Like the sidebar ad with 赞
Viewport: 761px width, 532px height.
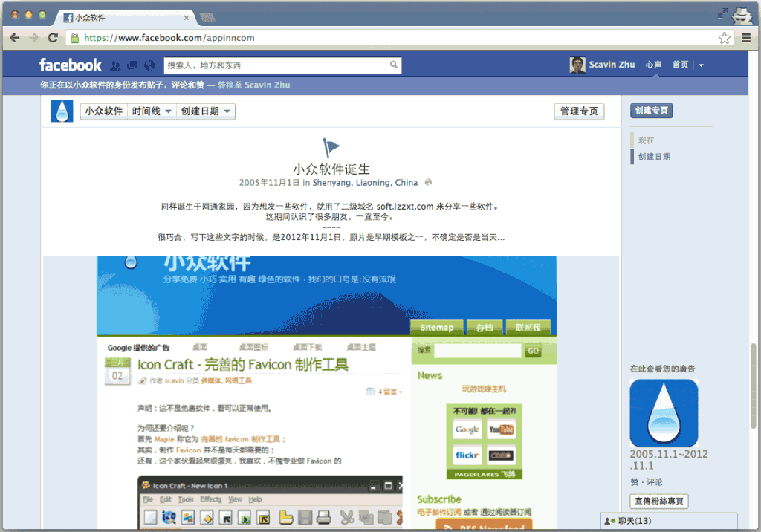pyautogui.click(x=635, y=482)
